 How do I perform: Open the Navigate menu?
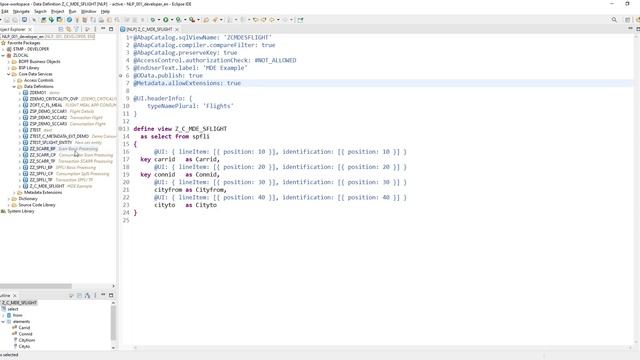pos(21,11)
